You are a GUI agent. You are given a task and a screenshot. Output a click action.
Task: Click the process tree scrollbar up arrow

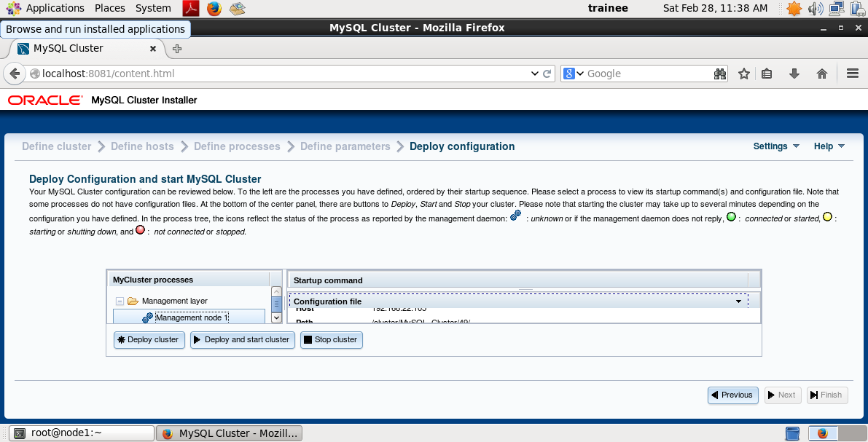point(276,291)
